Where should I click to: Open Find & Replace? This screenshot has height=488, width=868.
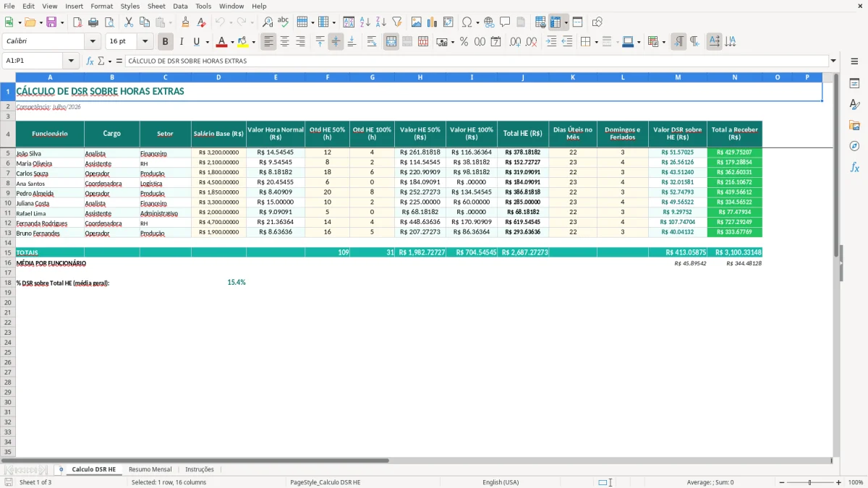268,22
